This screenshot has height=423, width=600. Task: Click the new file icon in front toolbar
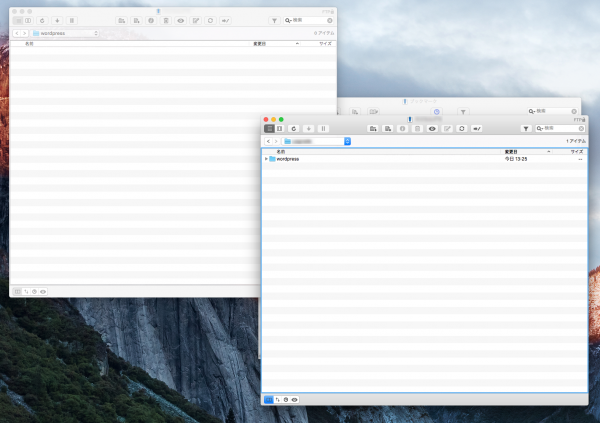click(x=388, y=129)
